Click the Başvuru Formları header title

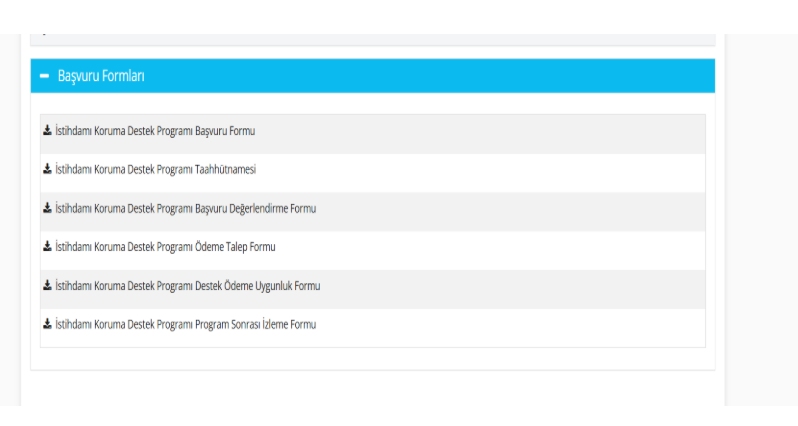[x=101, y=76]
